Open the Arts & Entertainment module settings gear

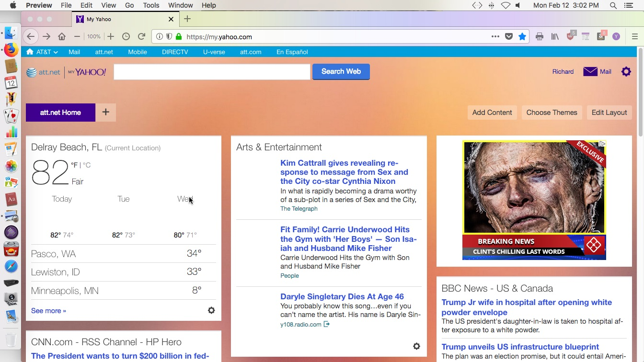point(416,346)
